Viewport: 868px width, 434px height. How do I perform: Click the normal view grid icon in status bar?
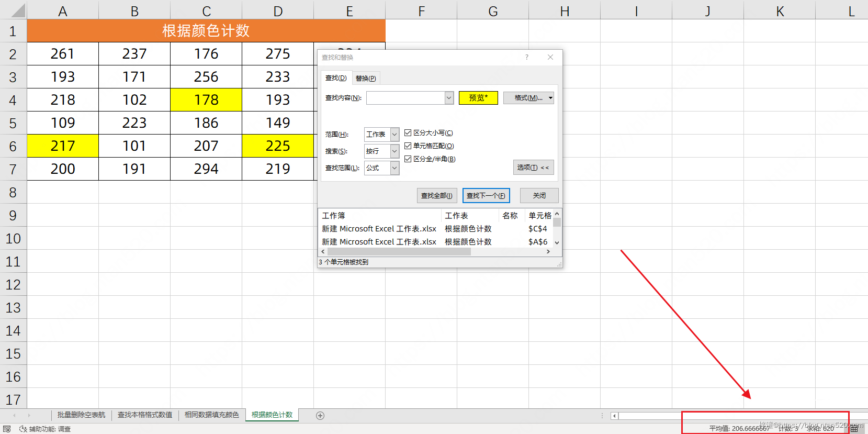click(x=854, y=429)
